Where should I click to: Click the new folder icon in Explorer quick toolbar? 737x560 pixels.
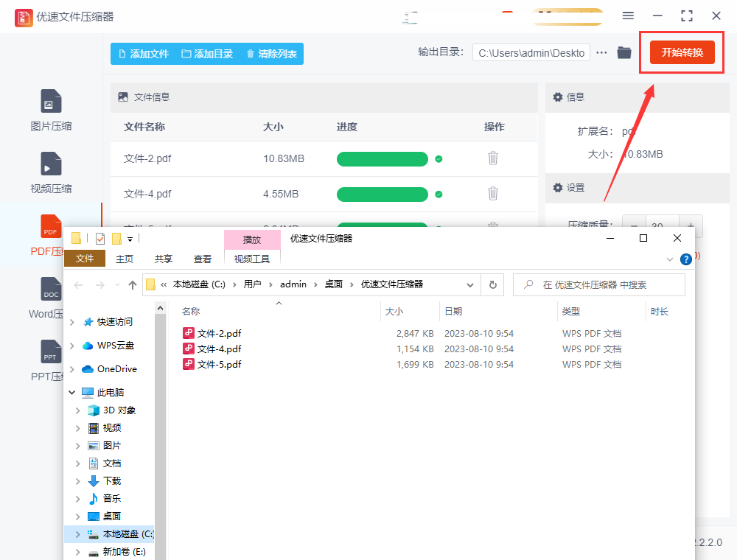pos(117,239)
